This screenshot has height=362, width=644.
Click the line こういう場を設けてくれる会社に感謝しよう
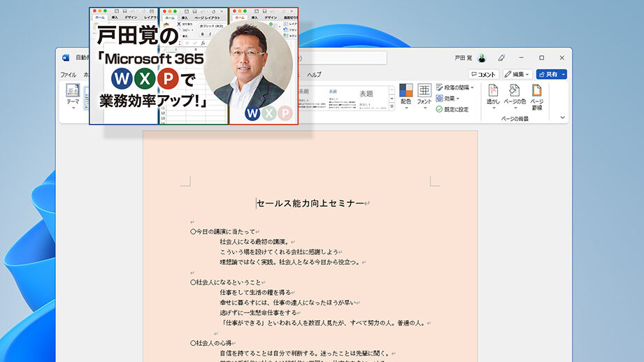(279, 252)
